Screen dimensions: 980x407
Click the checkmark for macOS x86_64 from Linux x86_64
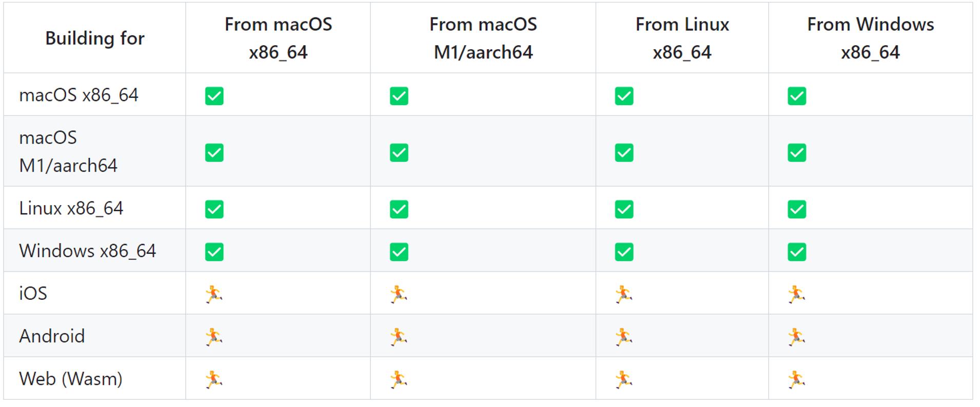tap(624, 96)
